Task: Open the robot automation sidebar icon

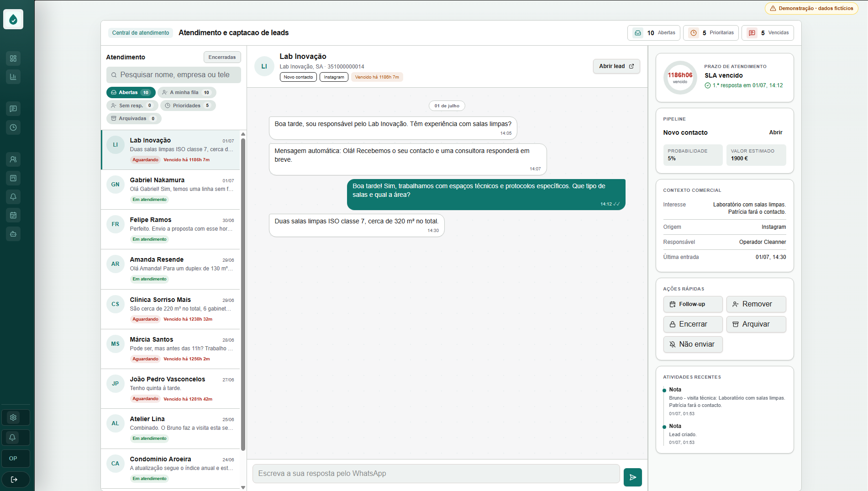Action: click(x=13, y=234)
